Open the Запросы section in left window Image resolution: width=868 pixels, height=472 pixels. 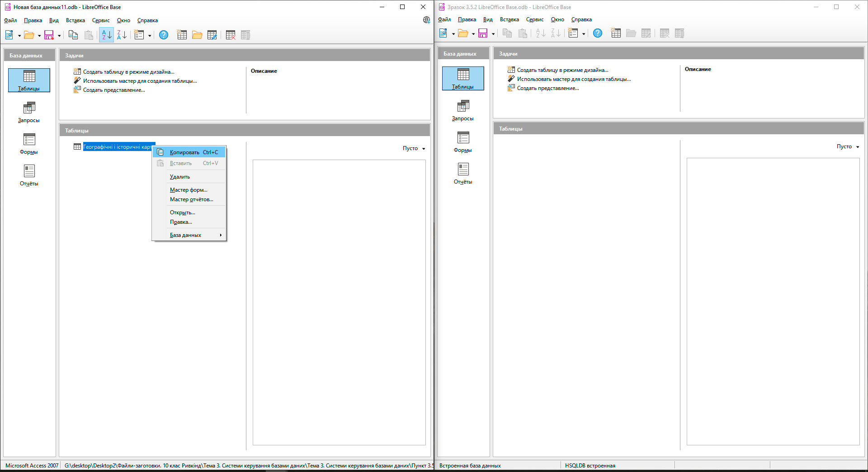29,112
